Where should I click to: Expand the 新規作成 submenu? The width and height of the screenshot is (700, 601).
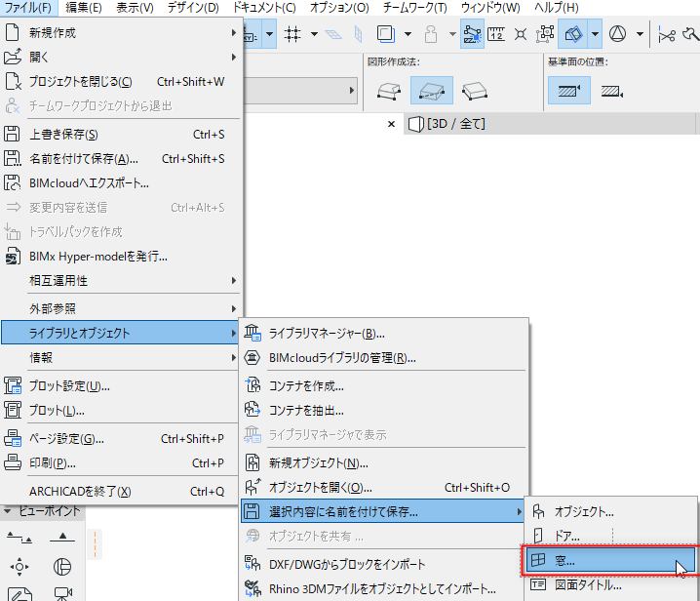(x=121, y=32)
